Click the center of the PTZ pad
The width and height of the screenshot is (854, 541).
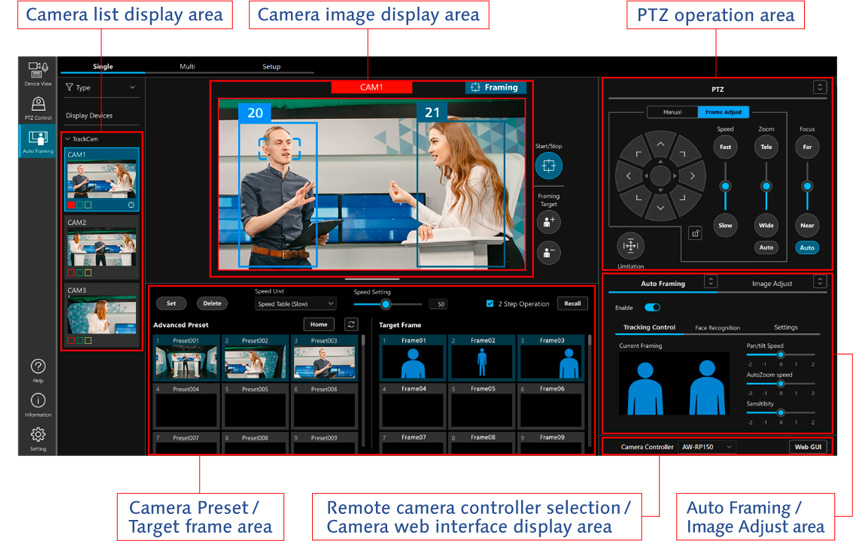point(660,176)
